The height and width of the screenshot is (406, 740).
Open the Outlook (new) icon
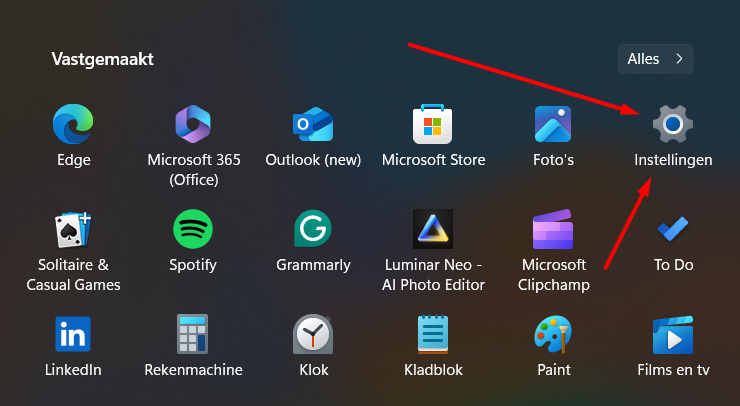point(313,124)
